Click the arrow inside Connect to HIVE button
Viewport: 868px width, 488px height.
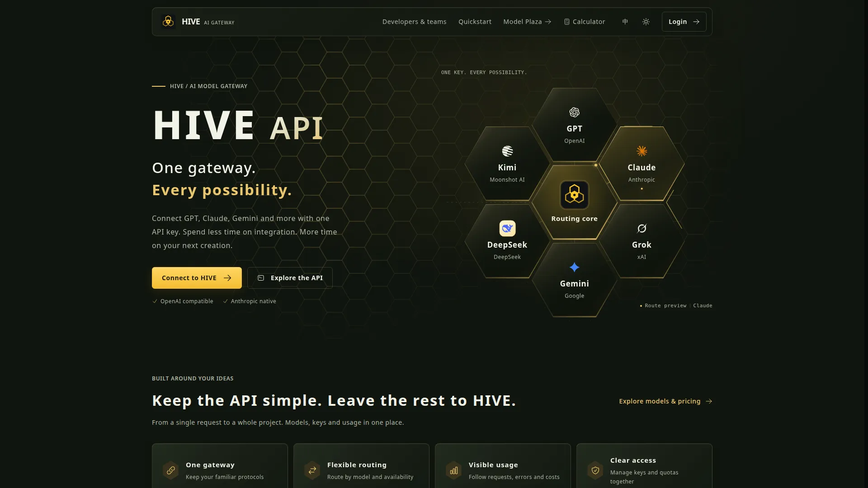pyautogui.click(x=227, y=278)
